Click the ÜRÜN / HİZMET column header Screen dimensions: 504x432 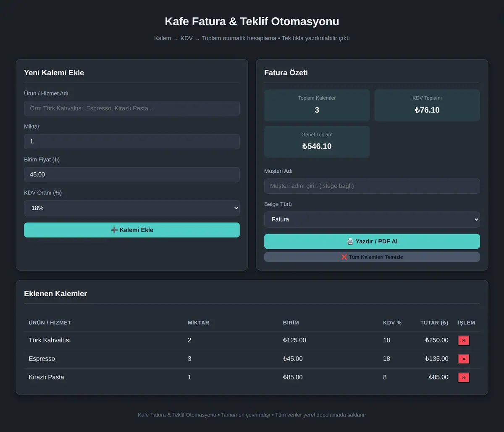pyautogui.click(x=50, y=323)
